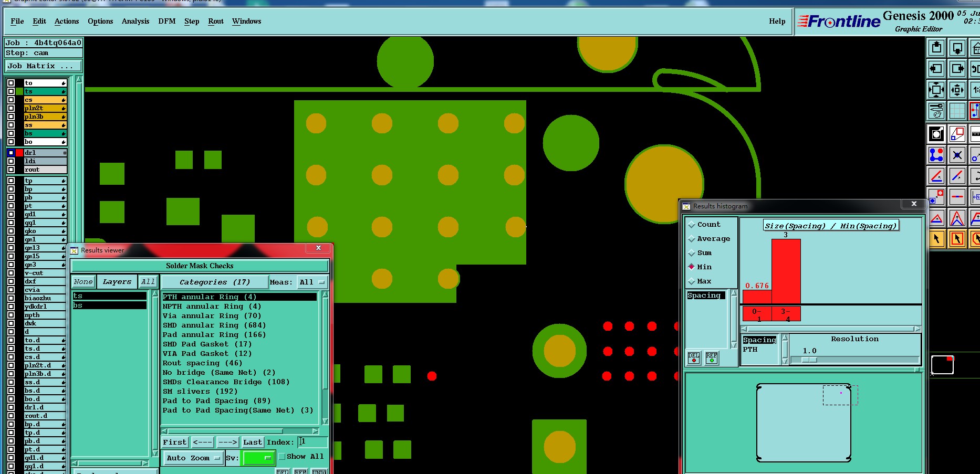Toggle the grid display icon

[957, 111]
